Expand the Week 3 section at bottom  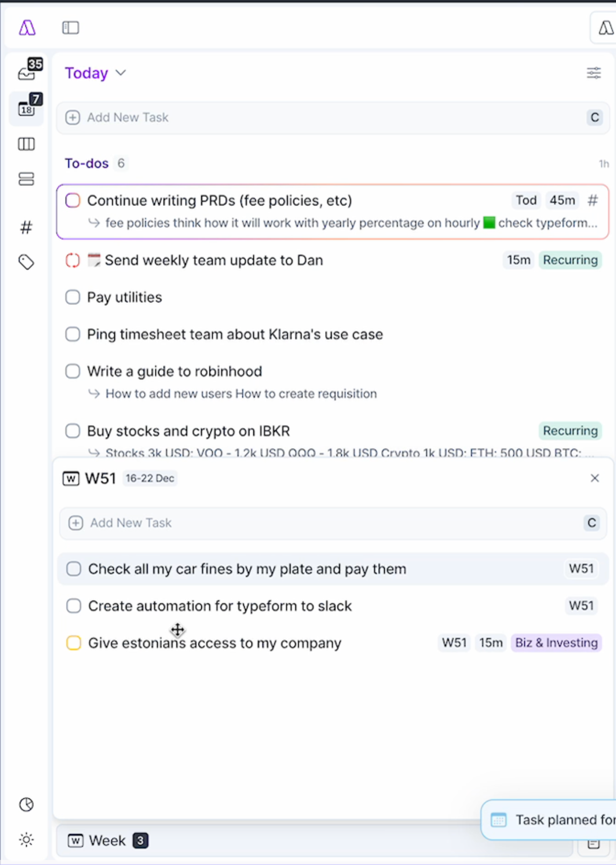coord(108,840)
